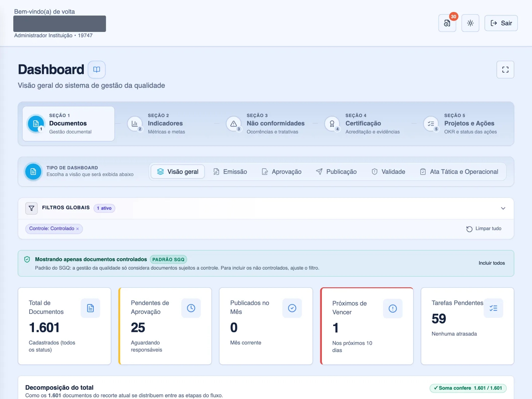
Task: Click the 1 ativo filter badge
Action: [104, 208]
